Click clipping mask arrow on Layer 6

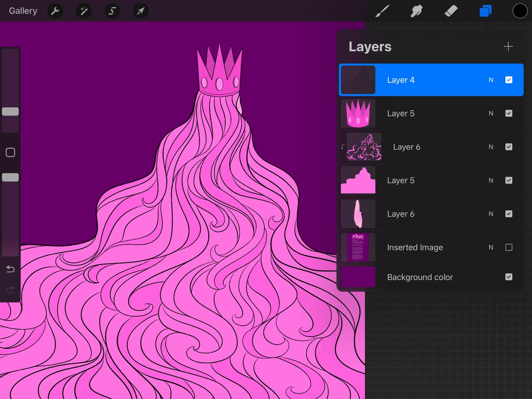point(343,147)
